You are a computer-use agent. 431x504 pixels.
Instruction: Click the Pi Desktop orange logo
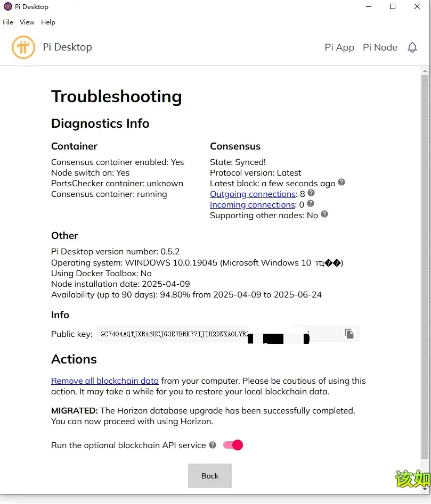point(23,47)
